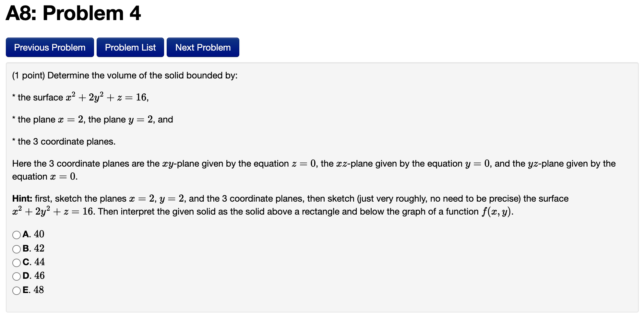Pick radio option C, 44
This screenshot has width=644, height=317.
click(17, 263)
